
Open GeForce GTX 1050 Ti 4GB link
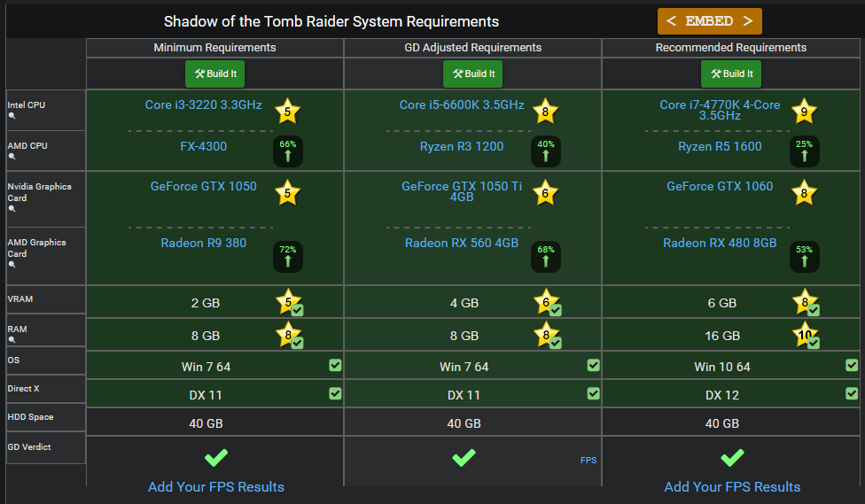click(x=462, y=191)
